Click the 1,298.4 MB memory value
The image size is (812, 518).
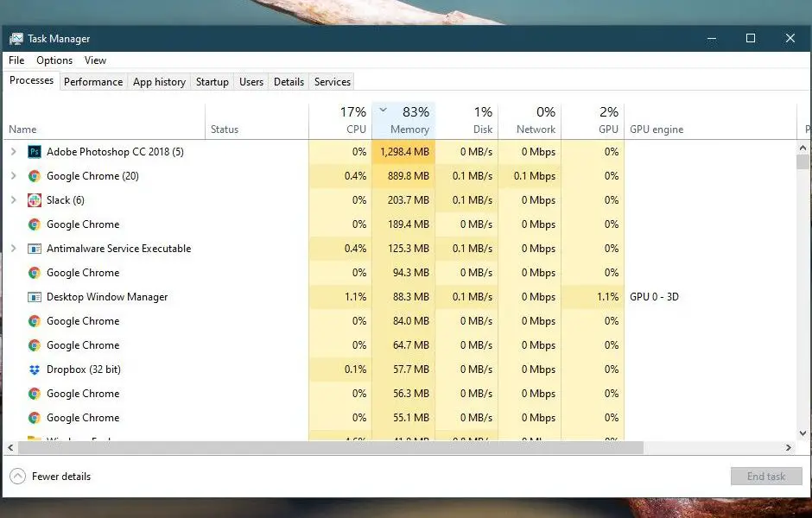(x=404, y=152)
